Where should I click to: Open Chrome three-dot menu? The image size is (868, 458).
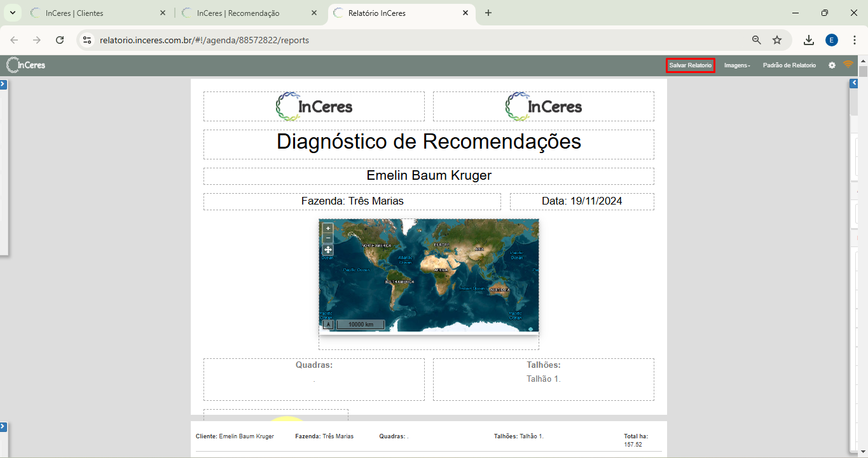click(x=855, y=40)
